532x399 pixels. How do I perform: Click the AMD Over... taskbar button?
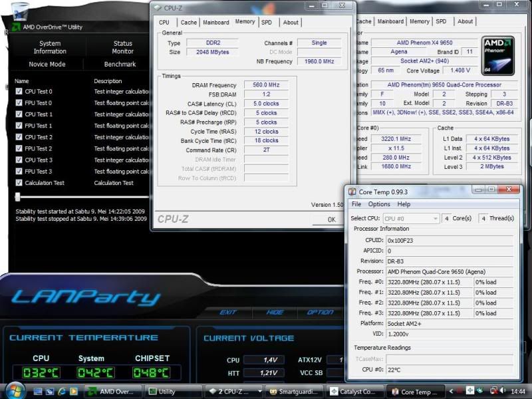coord(113,392)
